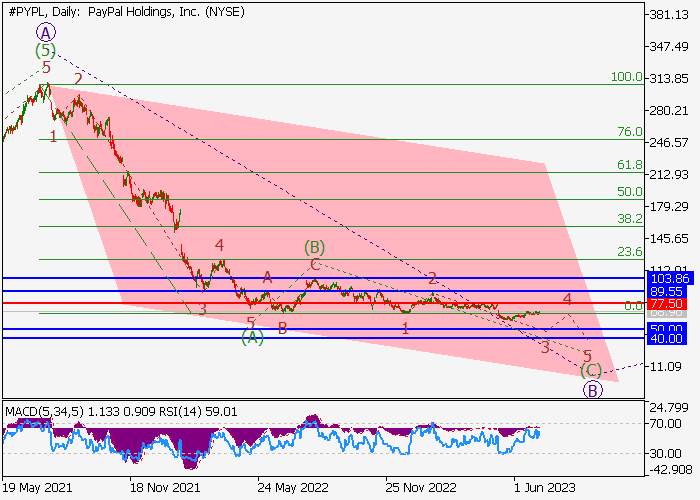The image size is (700, 500).
Task: Click the brown B label beside green (A)
Action: (282, 329)
